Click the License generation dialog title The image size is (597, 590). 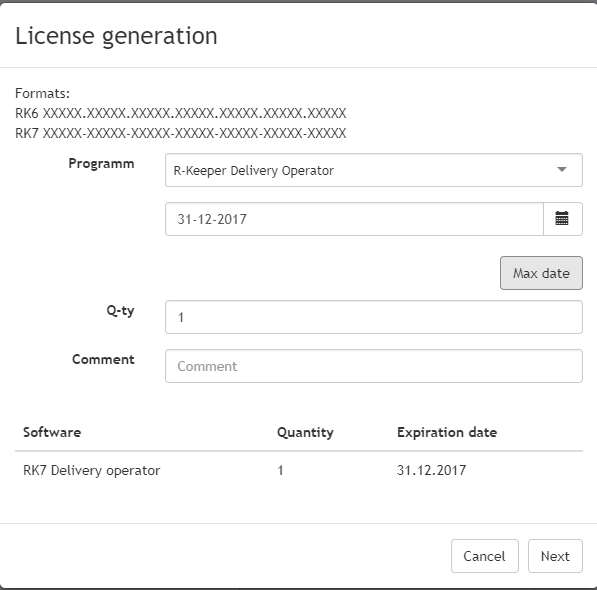(116, 36)
